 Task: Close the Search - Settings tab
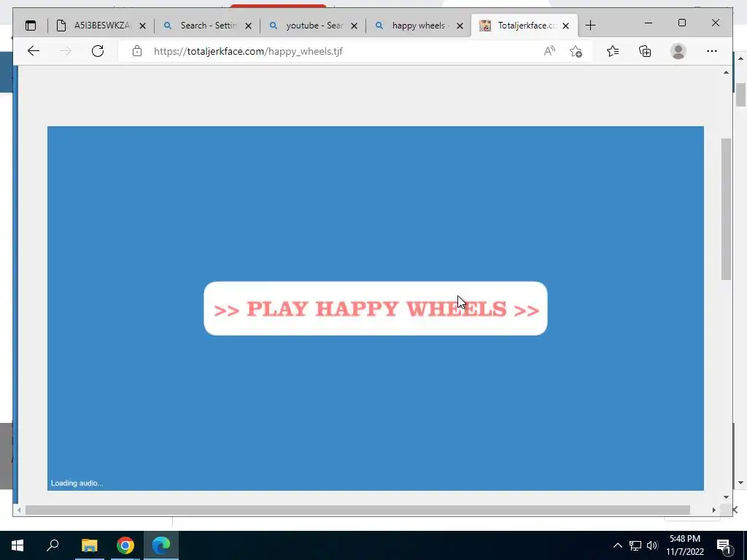pos(248,26)
